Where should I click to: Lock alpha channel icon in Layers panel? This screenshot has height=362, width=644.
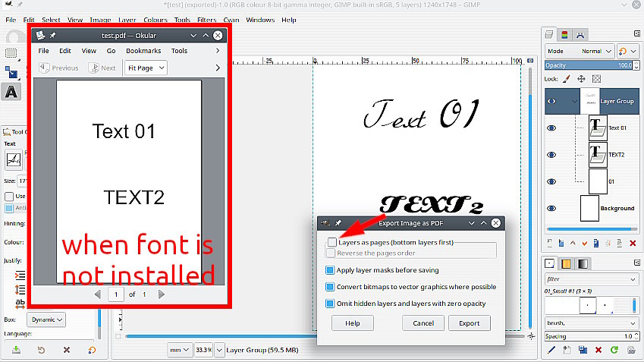[x=596, y=79]
